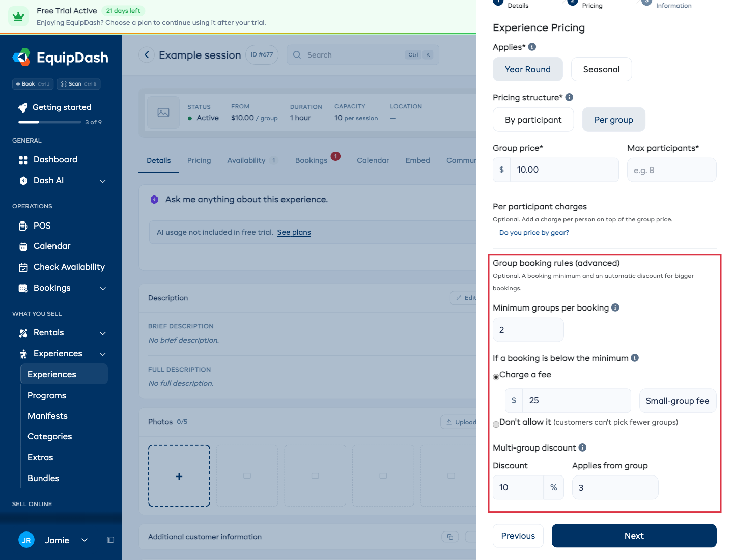
Task: Select the Charge a fee radio button
Action: coord(496,377)
